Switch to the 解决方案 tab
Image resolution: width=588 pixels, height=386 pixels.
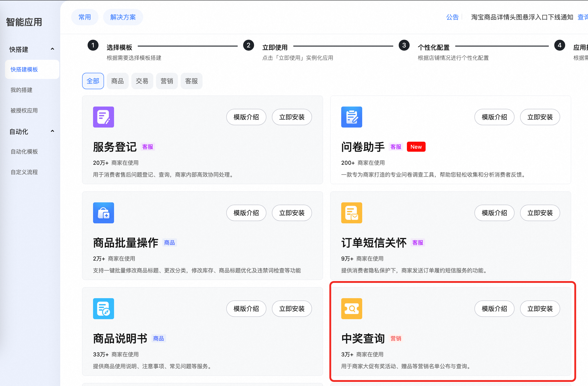[x=123, y=17]
